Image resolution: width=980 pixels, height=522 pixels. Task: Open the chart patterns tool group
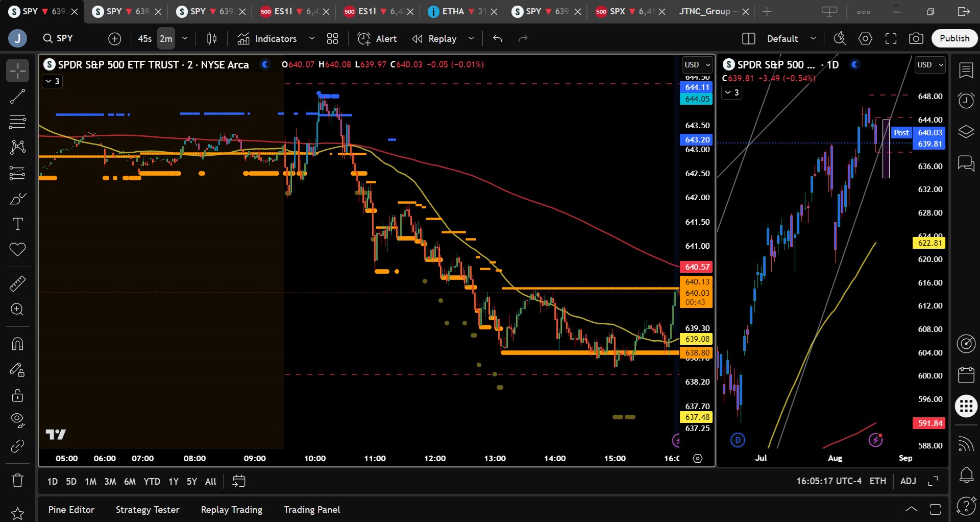pyautogui.click(x=17, y=147)
